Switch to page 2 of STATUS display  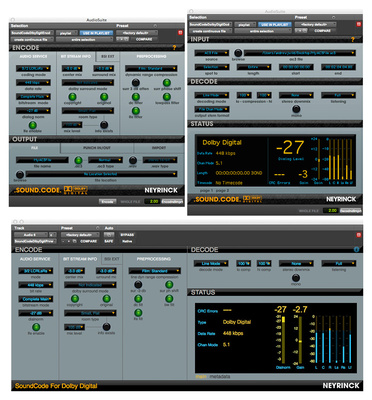[222, 190]
